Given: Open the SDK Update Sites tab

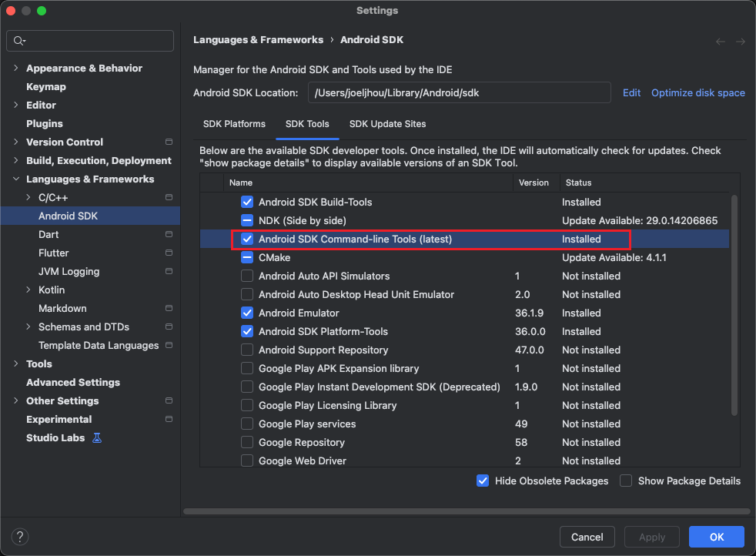Looking at the screenshot, I should click(x=387, y=123).
